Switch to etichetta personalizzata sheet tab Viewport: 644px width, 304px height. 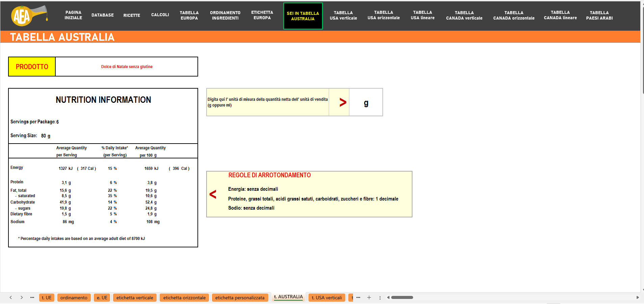[x=240, y=298]
